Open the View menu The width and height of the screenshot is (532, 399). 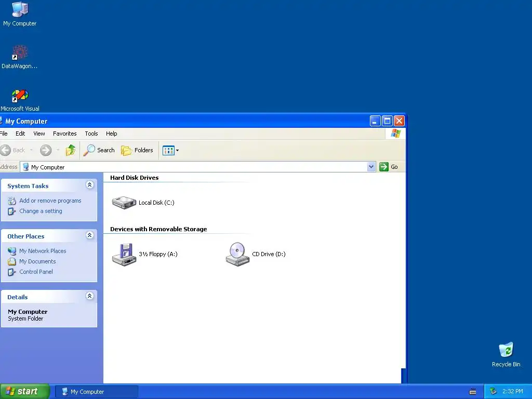click(x=39, y=134)
